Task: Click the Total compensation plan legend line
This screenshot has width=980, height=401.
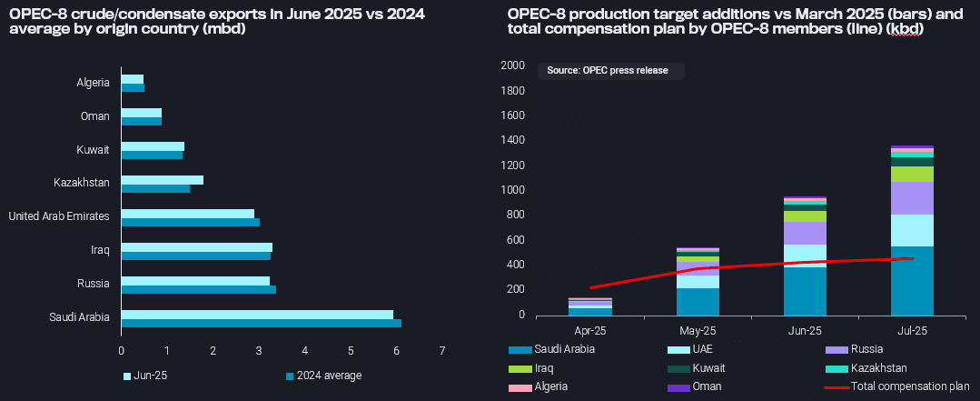Action: [x=836, y=387]
